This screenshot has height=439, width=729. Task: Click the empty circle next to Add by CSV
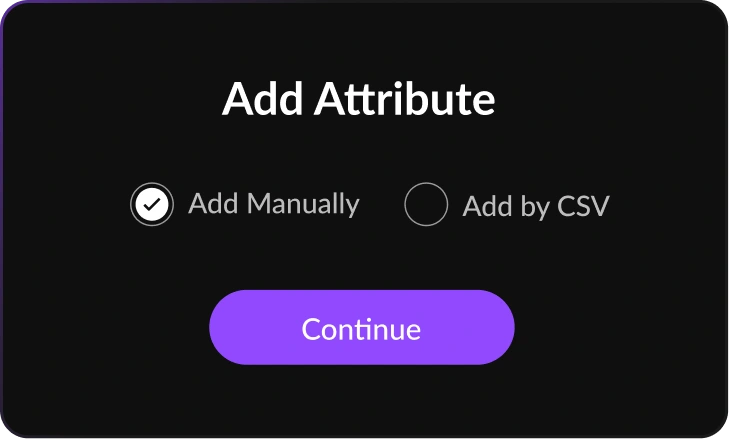point(426,205)
